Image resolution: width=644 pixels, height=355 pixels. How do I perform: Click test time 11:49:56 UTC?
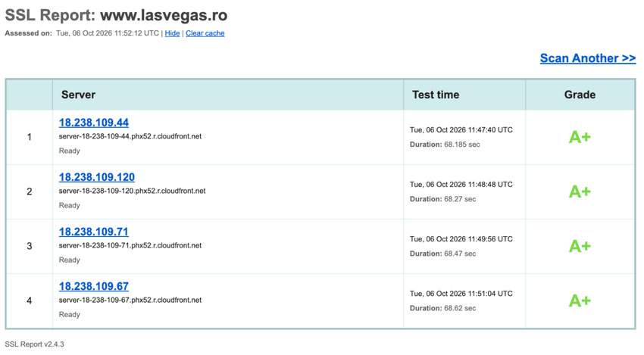click(461, 239)
